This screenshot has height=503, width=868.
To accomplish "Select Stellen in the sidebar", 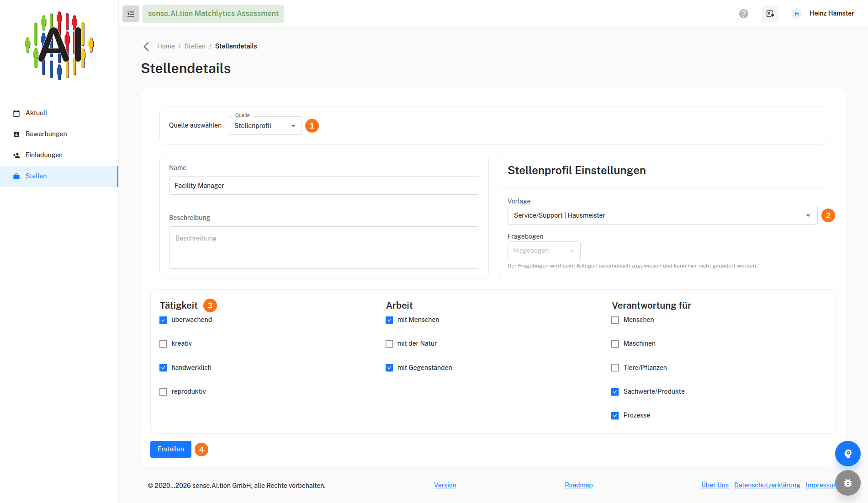I will (59, 176).
